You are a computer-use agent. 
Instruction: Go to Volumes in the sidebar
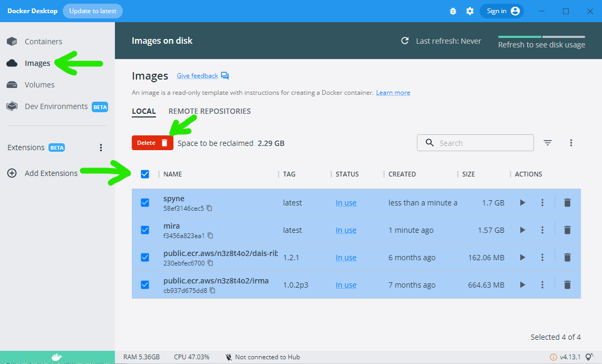coord(40,85)
